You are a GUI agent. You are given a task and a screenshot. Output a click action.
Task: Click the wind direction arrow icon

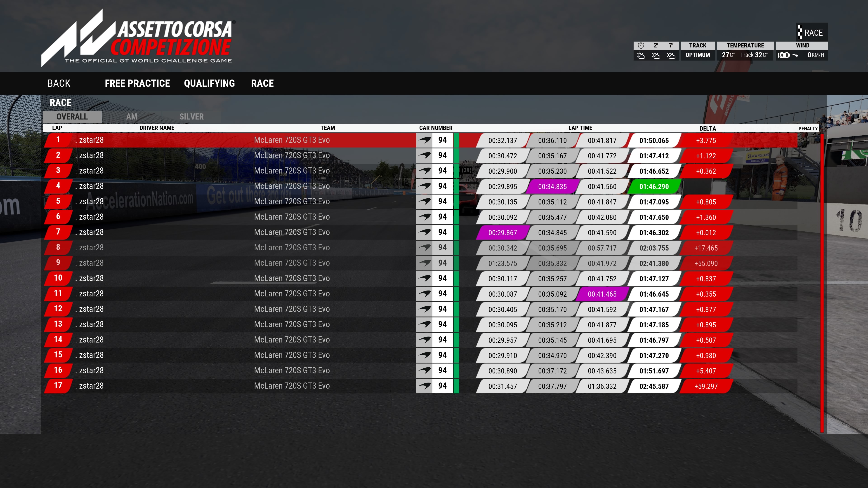point(796,55)
